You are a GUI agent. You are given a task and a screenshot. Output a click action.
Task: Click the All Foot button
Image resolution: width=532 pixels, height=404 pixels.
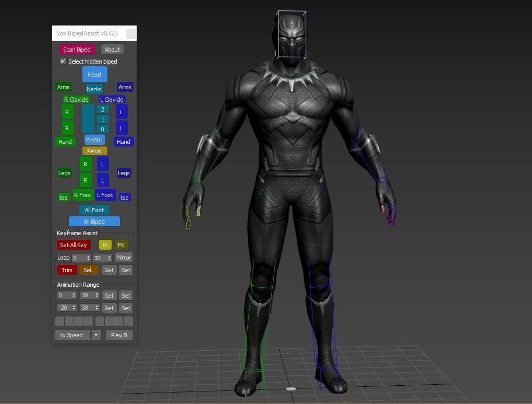click(x=94, y=210)
